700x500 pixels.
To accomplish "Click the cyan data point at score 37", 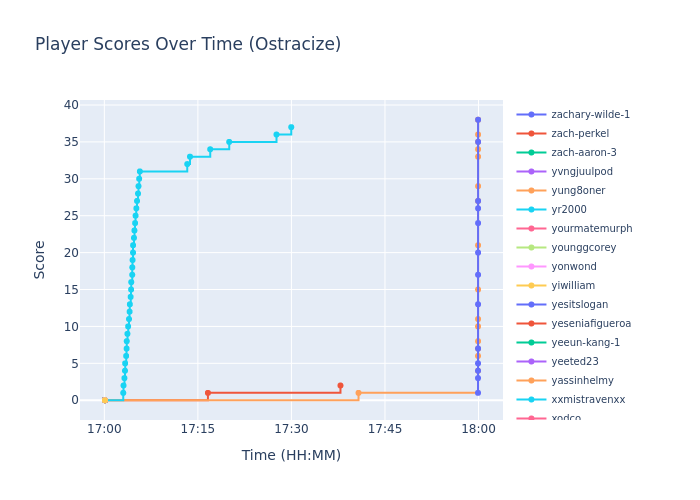I will coord(291,127).
